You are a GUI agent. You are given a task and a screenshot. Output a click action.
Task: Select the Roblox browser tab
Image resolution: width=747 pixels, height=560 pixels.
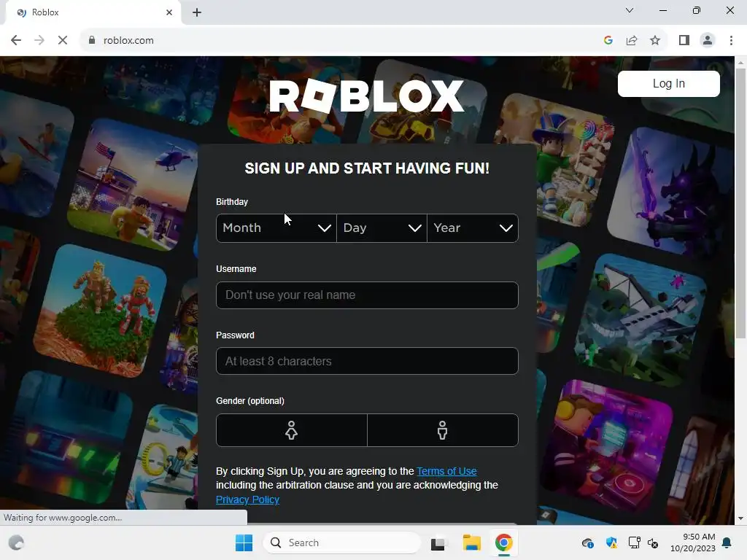[93, 13]
